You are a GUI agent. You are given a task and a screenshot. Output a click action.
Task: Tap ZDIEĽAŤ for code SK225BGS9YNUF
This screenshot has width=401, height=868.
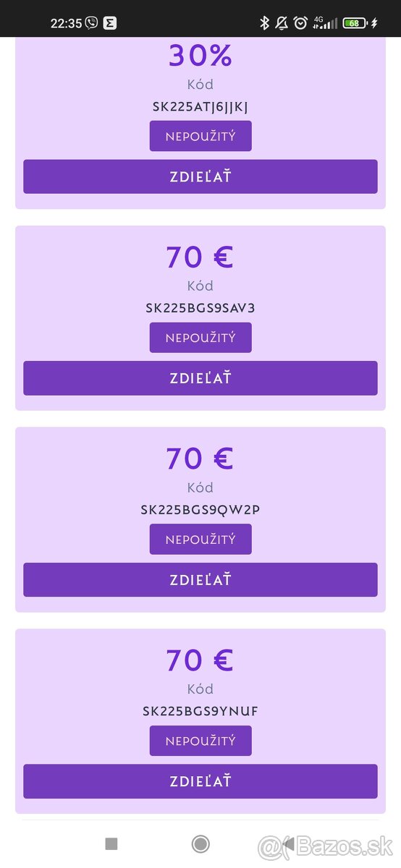pyautogui.click(x=200, y=781)
